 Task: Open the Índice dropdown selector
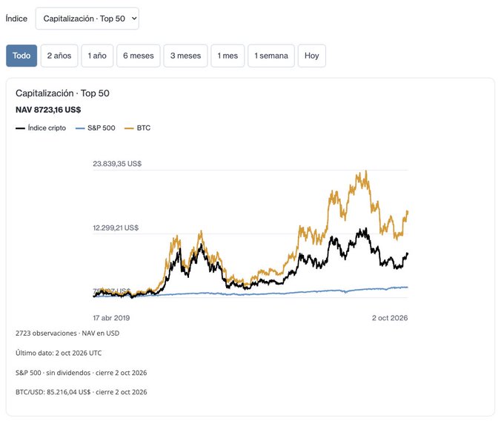(87, 19)
